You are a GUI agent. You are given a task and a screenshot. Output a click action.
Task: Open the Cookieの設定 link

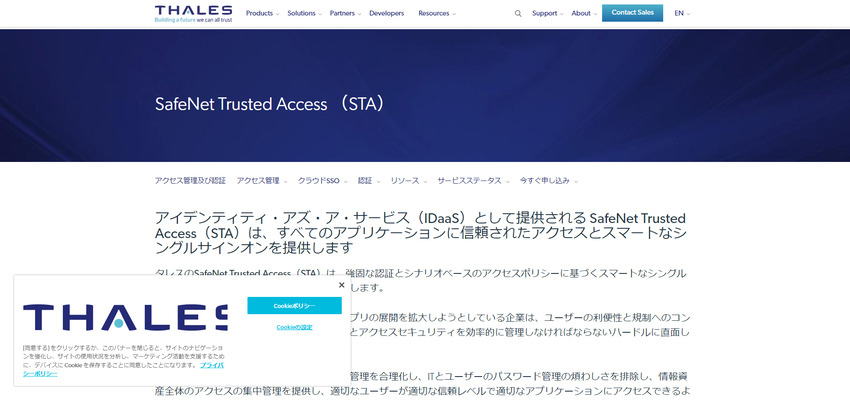pos(294,327)
